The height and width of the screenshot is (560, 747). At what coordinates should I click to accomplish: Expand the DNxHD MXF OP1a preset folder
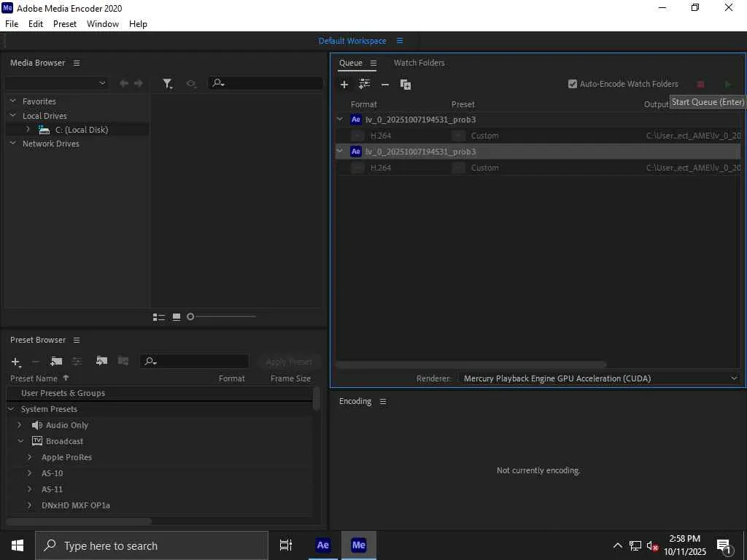(x=29, y=505)
